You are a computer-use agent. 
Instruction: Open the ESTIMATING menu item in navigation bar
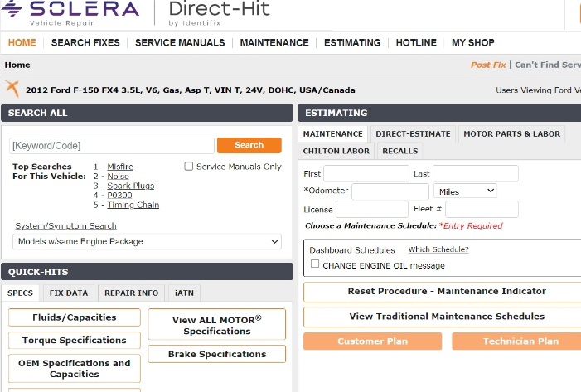pyautogui.click(x=352, y=43)
